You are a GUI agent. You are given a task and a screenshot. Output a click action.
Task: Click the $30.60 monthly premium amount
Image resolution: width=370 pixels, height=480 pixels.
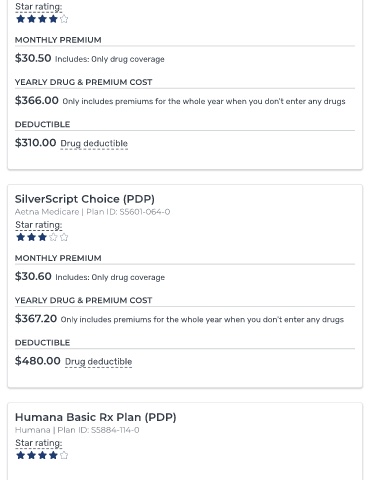pos(33,276)
